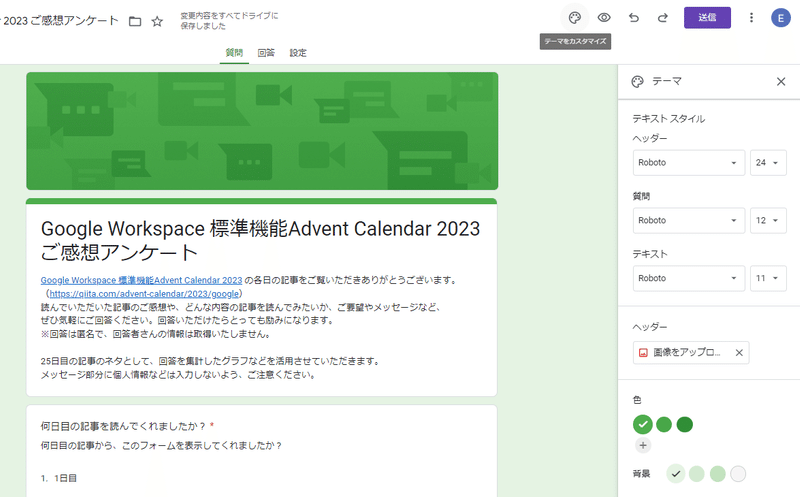Switch to the 回答 tab
Screen dimensions: 800x497
[x=266, y=53]
